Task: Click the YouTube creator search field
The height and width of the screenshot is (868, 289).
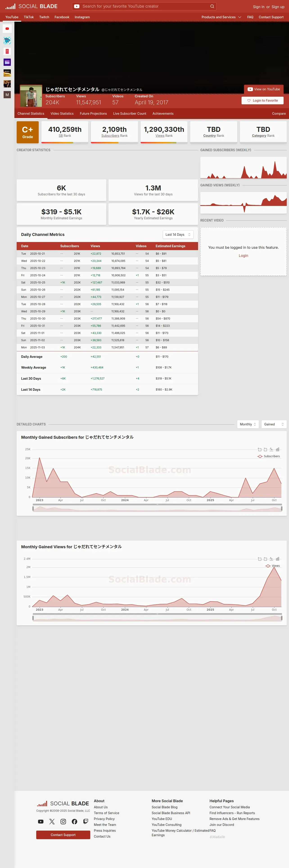Action: (x=145, y=6)
